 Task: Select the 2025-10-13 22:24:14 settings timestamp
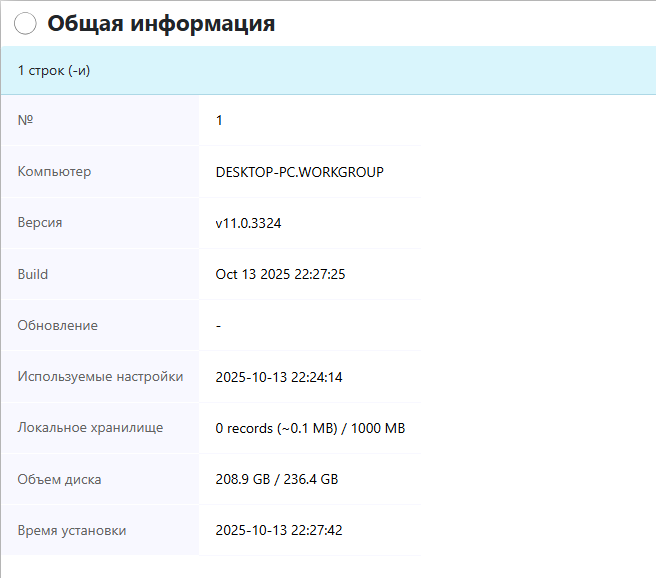point(279,377)
